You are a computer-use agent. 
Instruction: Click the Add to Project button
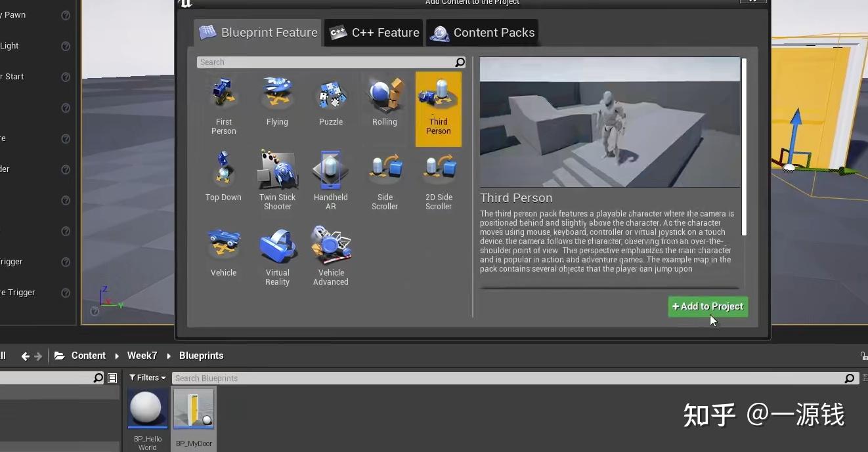click(x=708, y=306)
